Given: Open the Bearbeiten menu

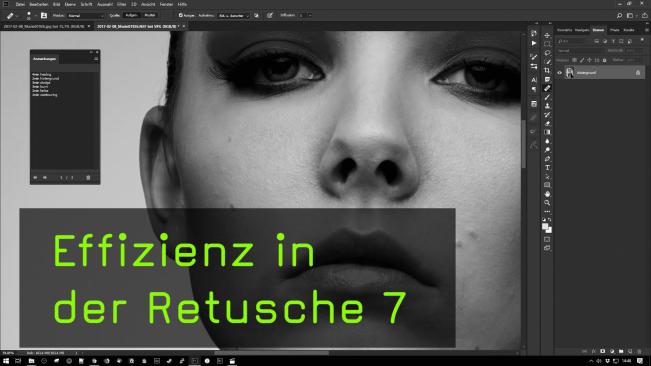Looking at the screenshot, I should (39, 4).
